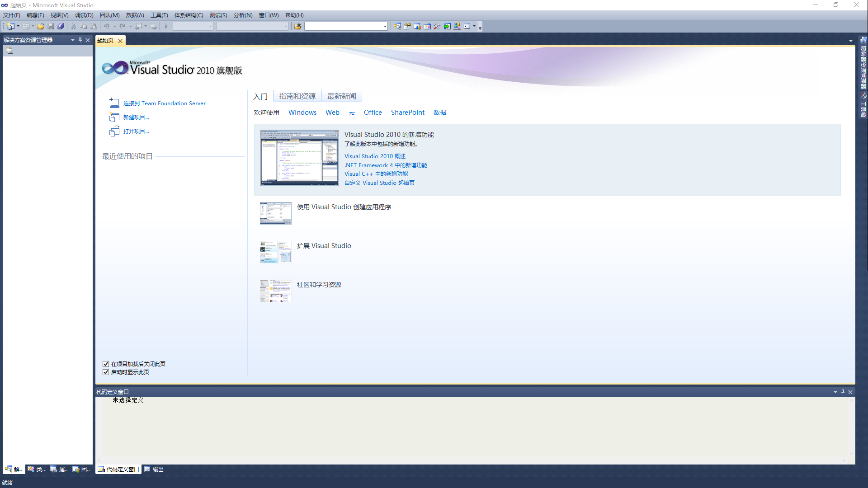
Task: Open the 编辑(E) menu
Action: pos(35,15)
